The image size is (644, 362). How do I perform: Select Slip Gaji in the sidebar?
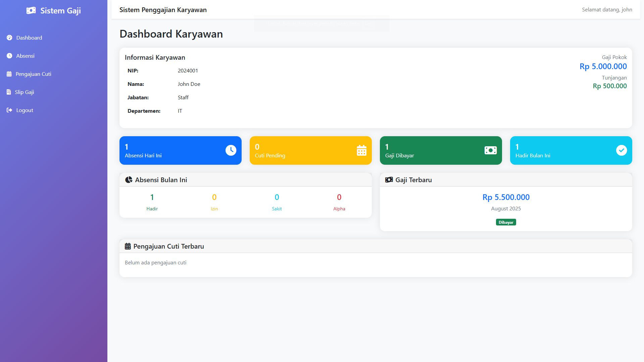(x=24, y=92)
